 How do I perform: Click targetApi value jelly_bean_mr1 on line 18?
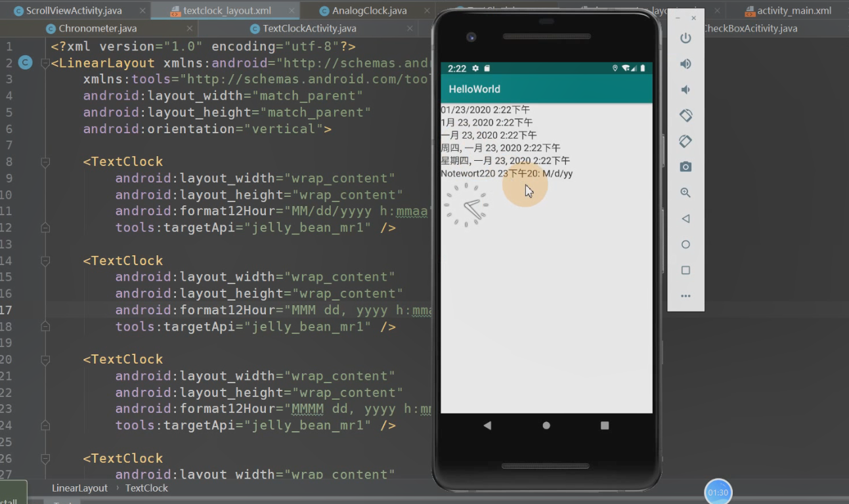click(307, 326)
